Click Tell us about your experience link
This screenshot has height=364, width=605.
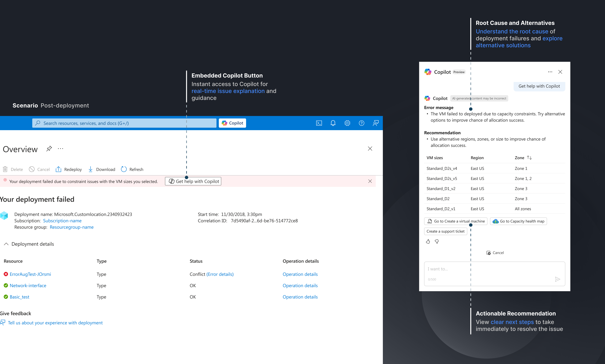(x=55, y=323)
